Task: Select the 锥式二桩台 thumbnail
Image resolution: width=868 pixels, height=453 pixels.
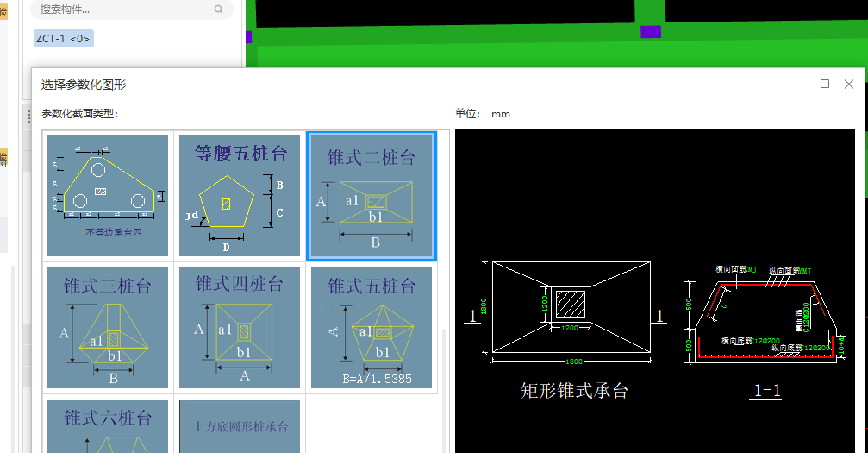Action: tap(372, 196)
